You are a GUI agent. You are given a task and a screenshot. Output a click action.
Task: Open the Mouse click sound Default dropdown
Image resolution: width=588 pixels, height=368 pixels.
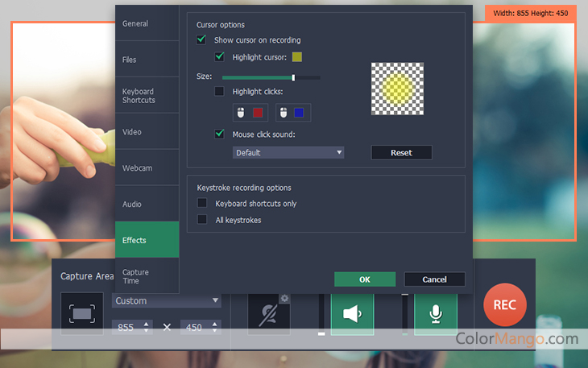pyautogui.click(x=288, y=152)
